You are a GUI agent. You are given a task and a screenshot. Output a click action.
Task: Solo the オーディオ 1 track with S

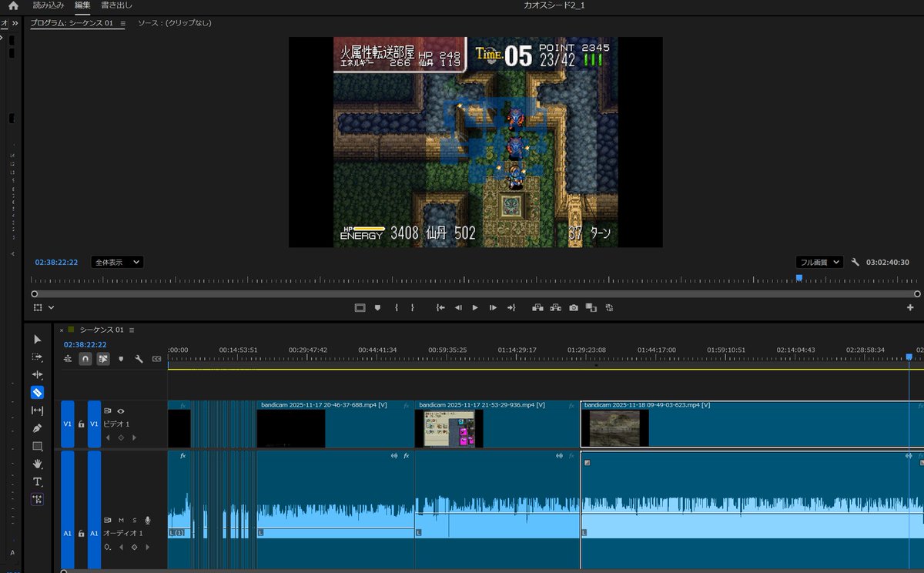(x=134, y=520)
